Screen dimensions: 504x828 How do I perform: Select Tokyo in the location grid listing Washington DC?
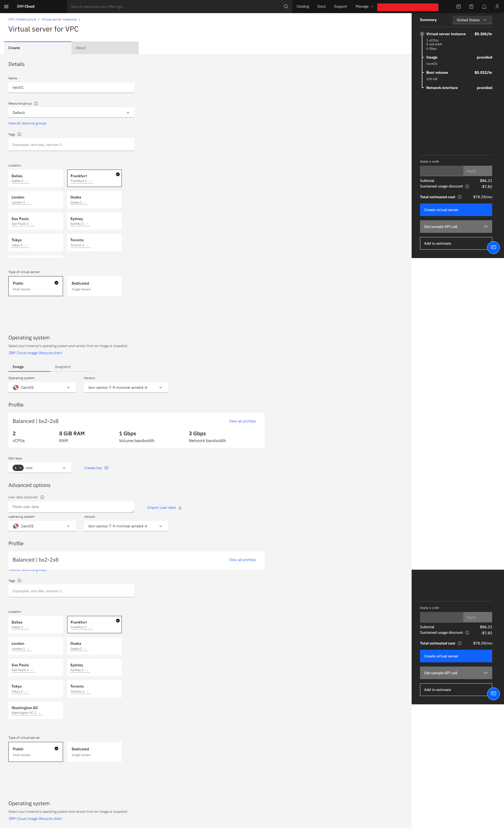36,689
